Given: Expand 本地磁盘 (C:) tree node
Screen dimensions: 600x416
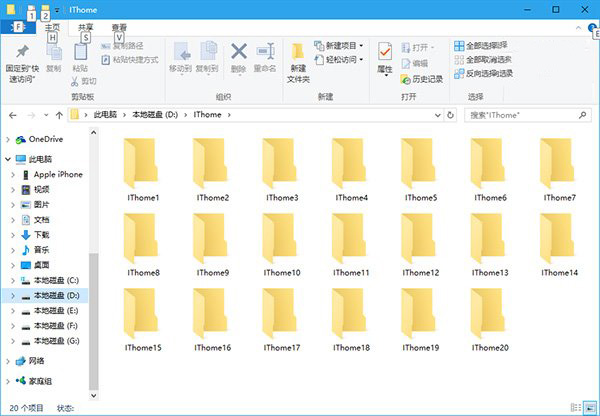Looking at the screenshot, I should (13, 281).
